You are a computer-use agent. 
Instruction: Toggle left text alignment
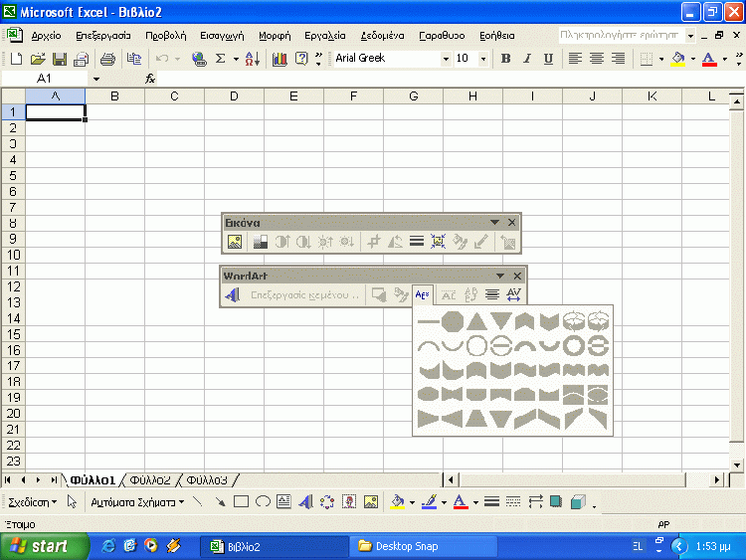click(x=575, y=59)
